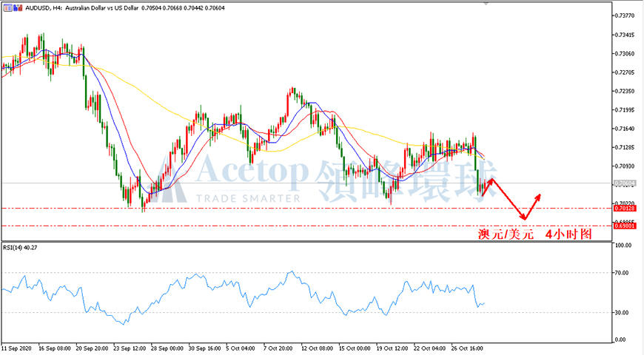Click the 0.73415 price axis label
644x355 pixels.
point(625,35)
